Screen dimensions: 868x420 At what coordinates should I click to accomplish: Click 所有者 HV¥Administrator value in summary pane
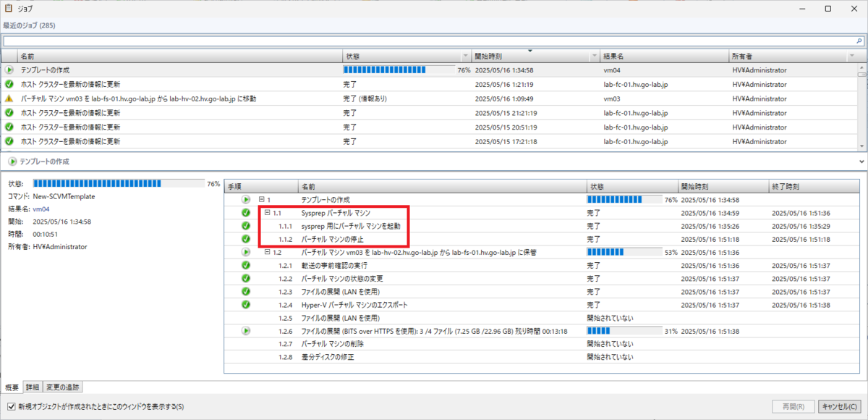pos(60,246)
